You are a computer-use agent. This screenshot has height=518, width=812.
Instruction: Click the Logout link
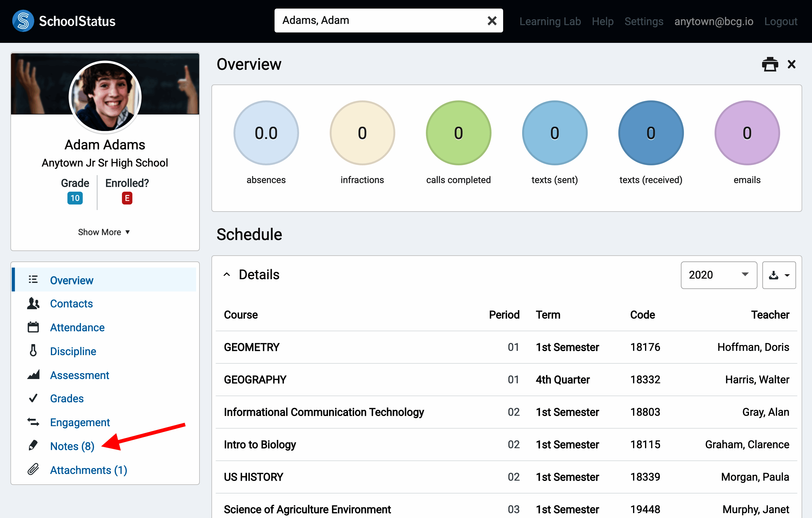pyautogui.click(x=780, y=21)
